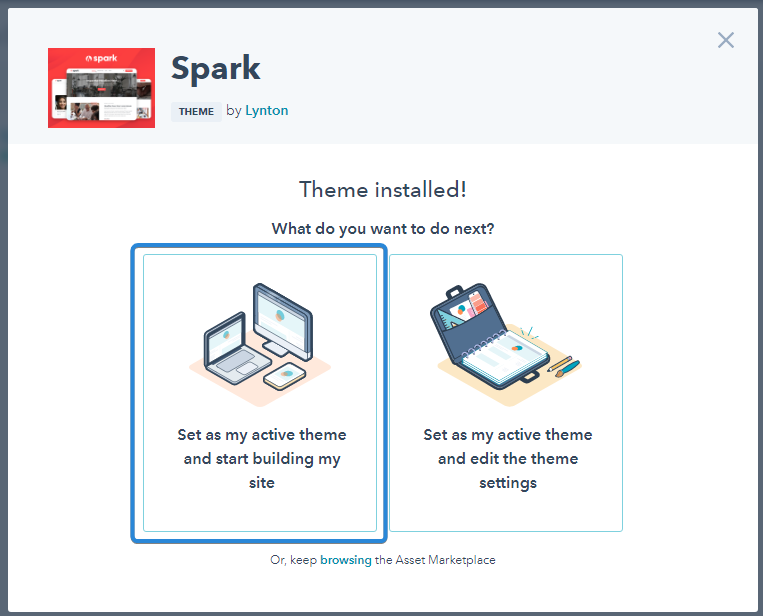
Task: Close the Spark theme dialog
Action: tap(726, 40)
